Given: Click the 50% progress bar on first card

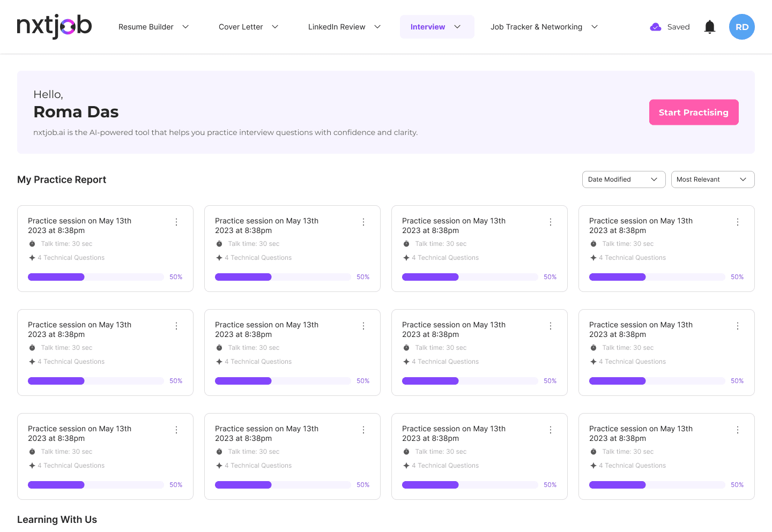Looking at the screenshot, I should click(x=96, y=277).
